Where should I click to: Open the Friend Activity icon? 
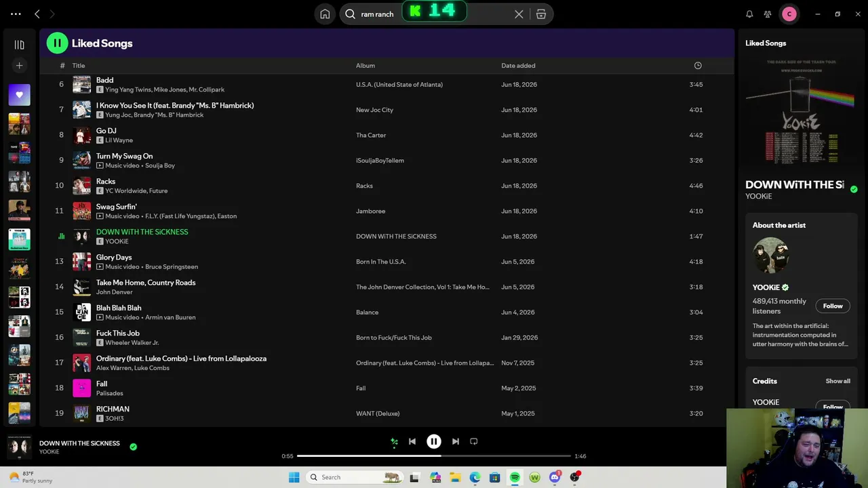pos(768,14)
